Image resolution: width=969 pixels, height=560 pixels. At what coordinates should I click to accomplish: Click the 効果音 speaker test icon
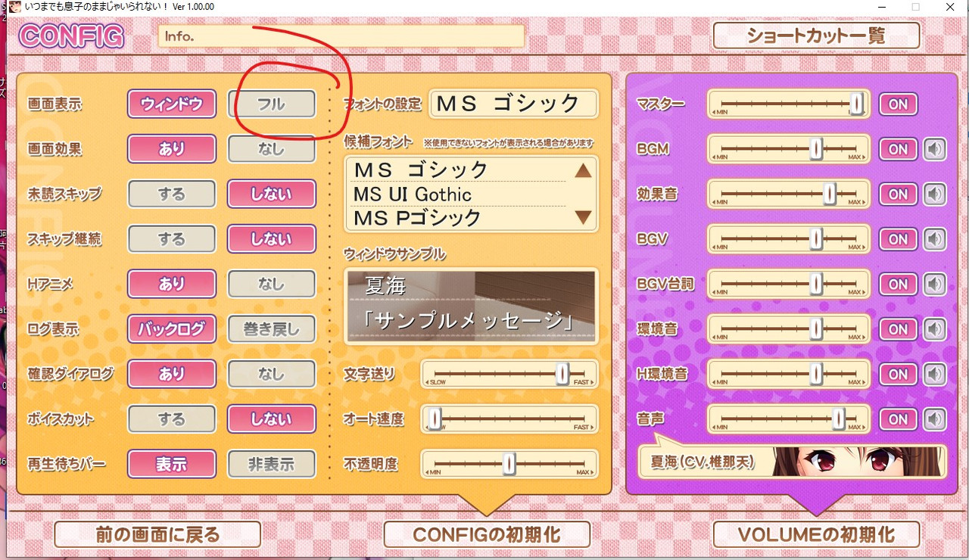tap(936, 194)
